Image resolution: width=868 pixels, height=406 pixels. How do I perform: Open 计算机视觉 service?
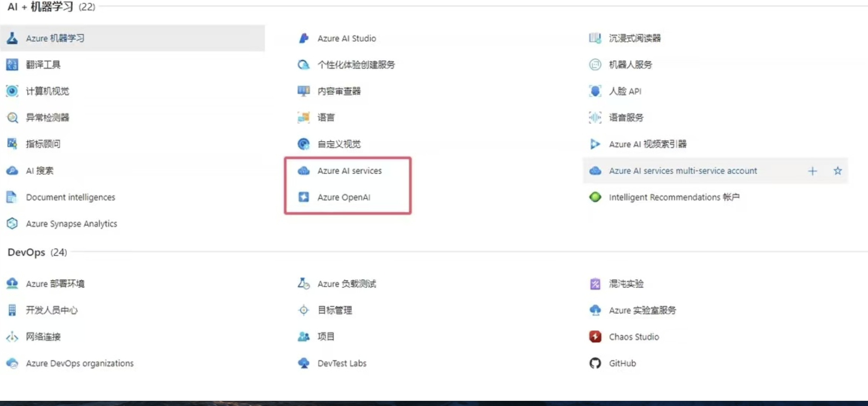[47, 91]
